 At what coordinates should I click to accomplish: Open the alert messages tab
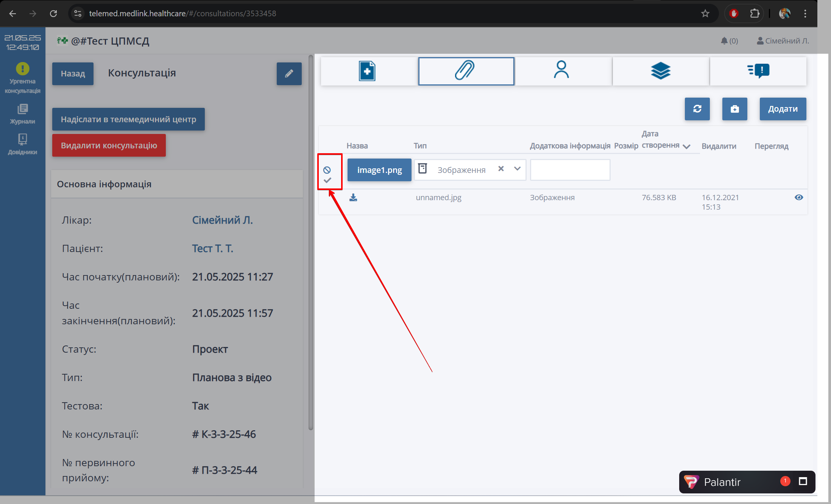(758, 71)
